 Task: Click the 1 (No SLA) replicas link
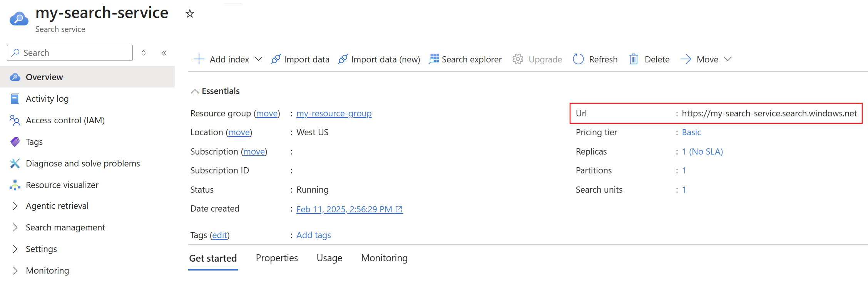(x=702, y=151)
